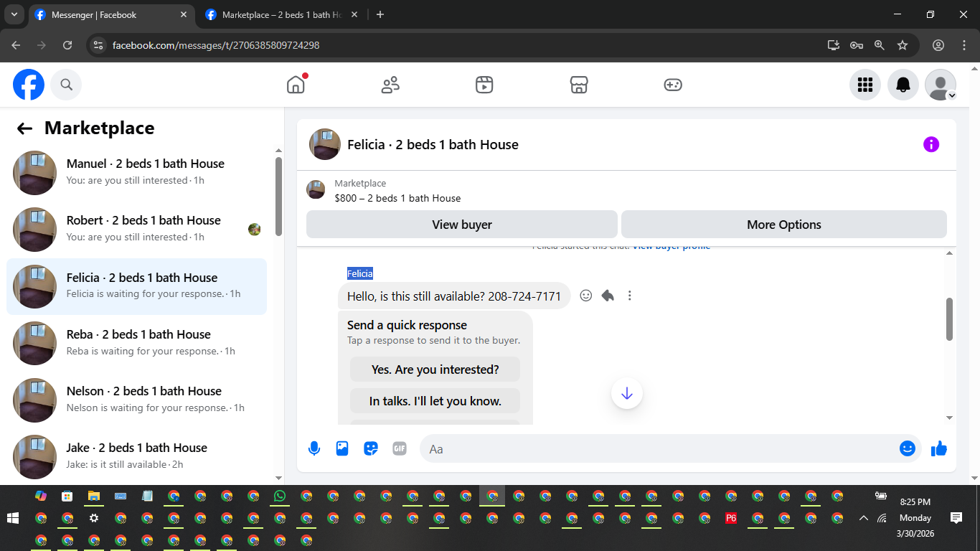This screenshot has height=551, width=980.
Task: Switch to the Marketplace – 2 beds 1 bath tab
Action: (x=282, y=14)
